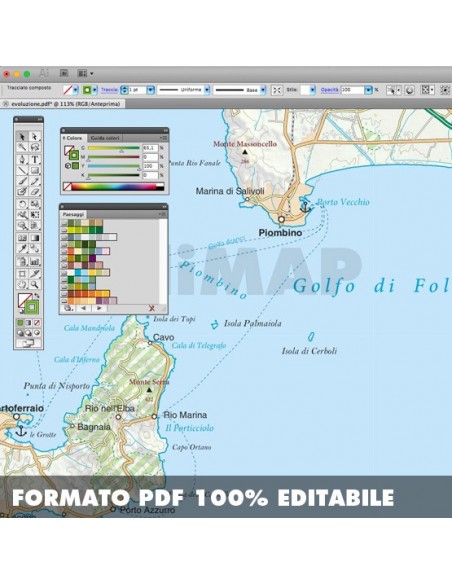Open the Base brush definition dropdown
Screen dimensions: 452x584
263,90
